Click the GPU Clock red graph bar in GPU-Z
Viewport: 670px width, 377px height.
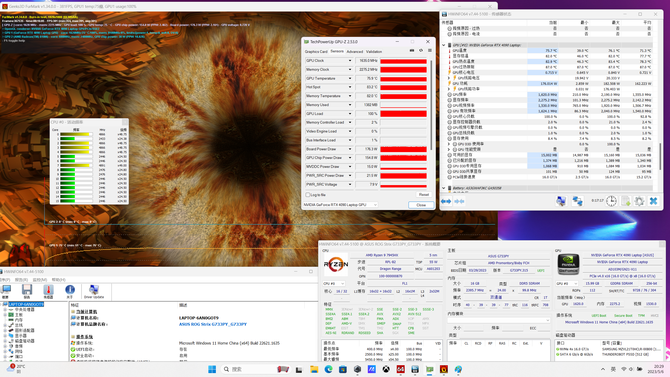403,61
